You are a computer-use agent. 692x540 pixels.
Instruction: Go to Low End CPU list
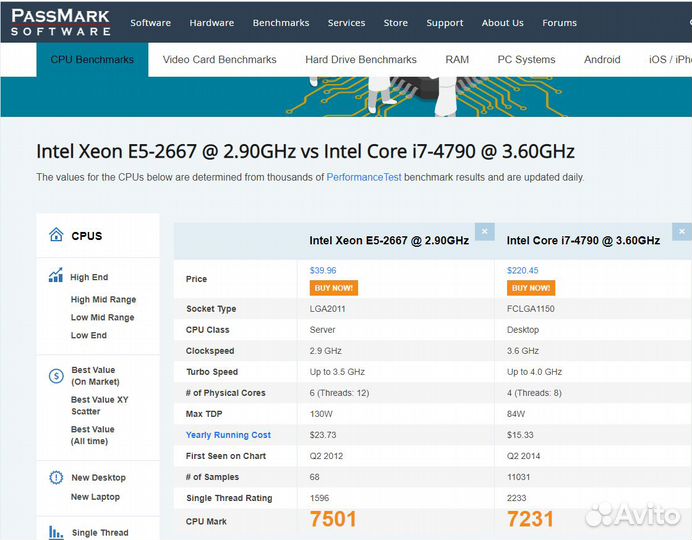(x=89, y=335)
